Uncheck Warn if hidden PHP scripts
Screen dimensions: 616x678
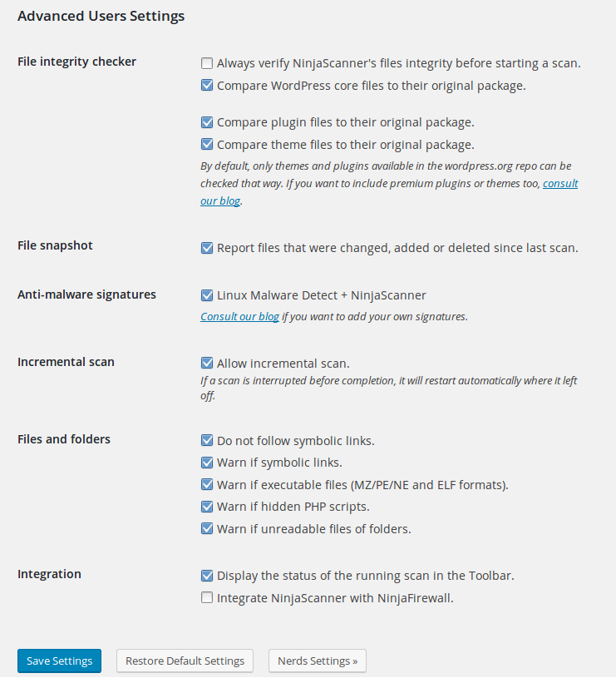(x=207, y=507)
